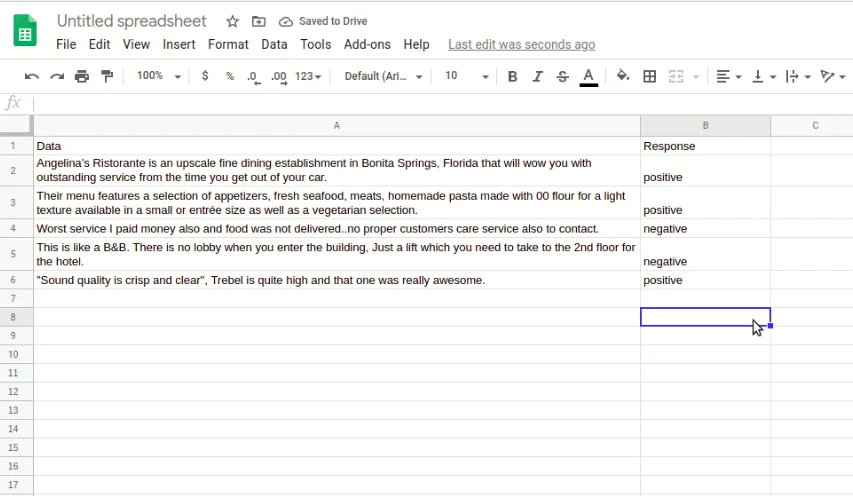Click the Merge cells icon
The width and height of the screenshot is (853, 496).
pos(676,77)
